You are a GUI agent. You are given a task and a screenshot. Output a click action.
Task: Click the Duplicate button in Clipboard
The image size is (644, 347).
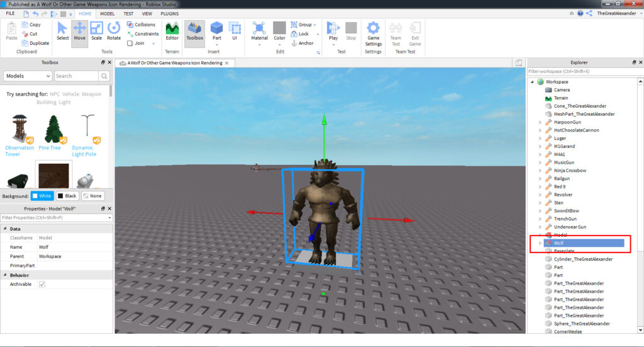(x=35, y=43)
